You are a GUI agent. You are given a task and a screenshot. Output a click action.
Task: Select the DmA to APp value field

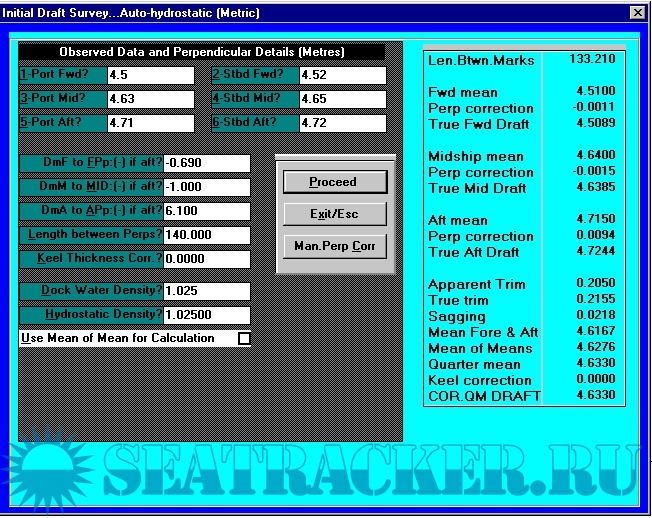pos(206,211)
